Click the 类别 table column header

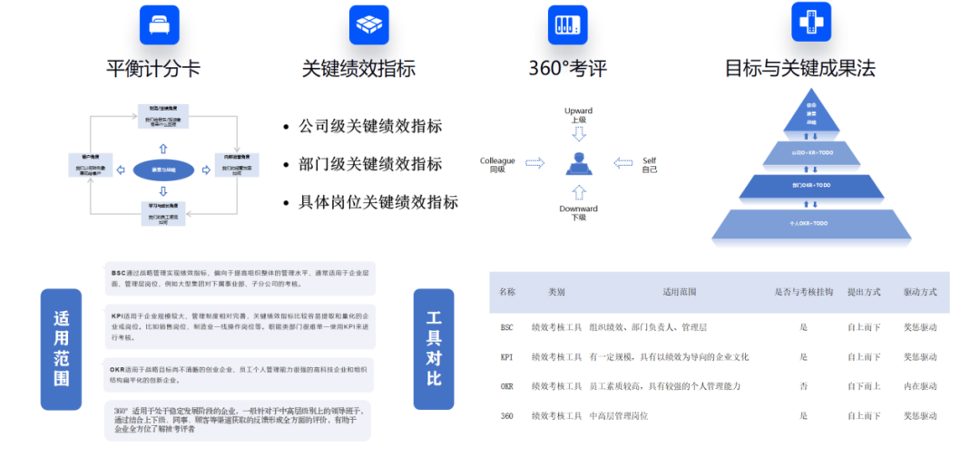(557, 292)
